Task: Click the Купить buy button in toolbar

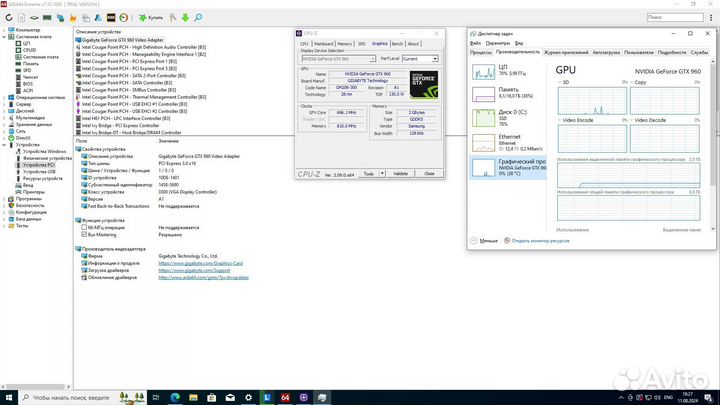Action: (x=151, y=17)
